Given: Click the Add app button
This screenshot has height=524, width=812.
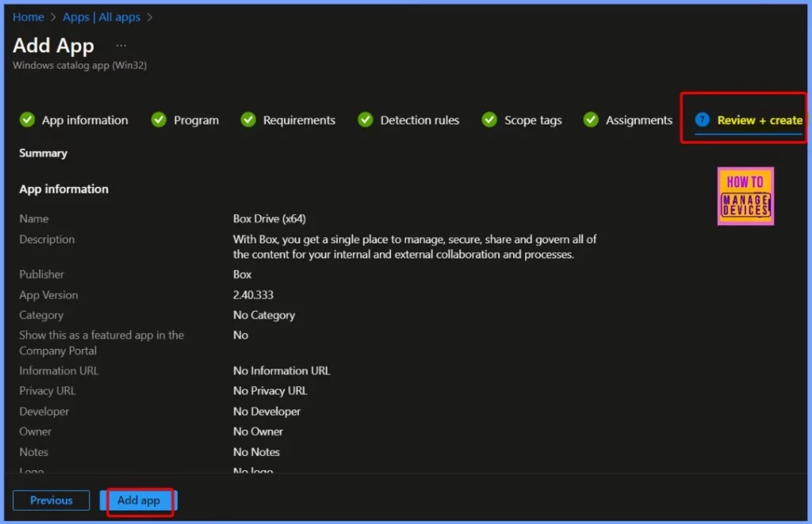Looking at the screenshot, I should coord(138,500).
